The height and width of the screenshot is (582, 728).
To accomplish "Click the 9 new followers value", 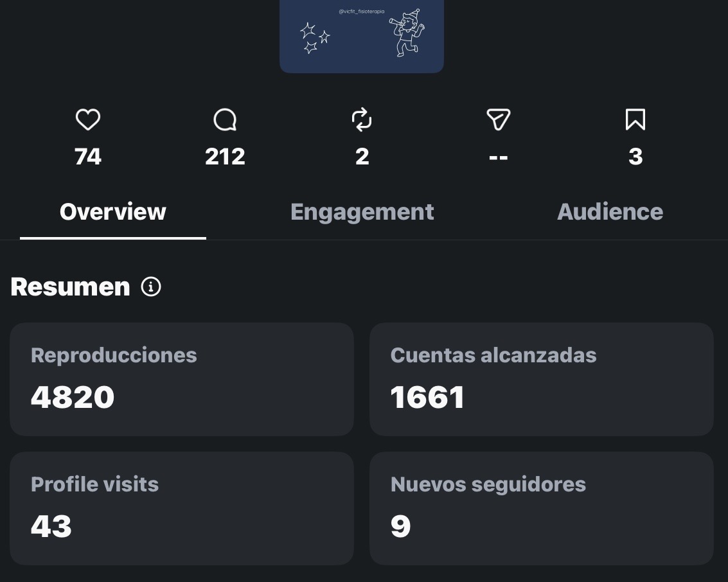I will pos(401,526).
